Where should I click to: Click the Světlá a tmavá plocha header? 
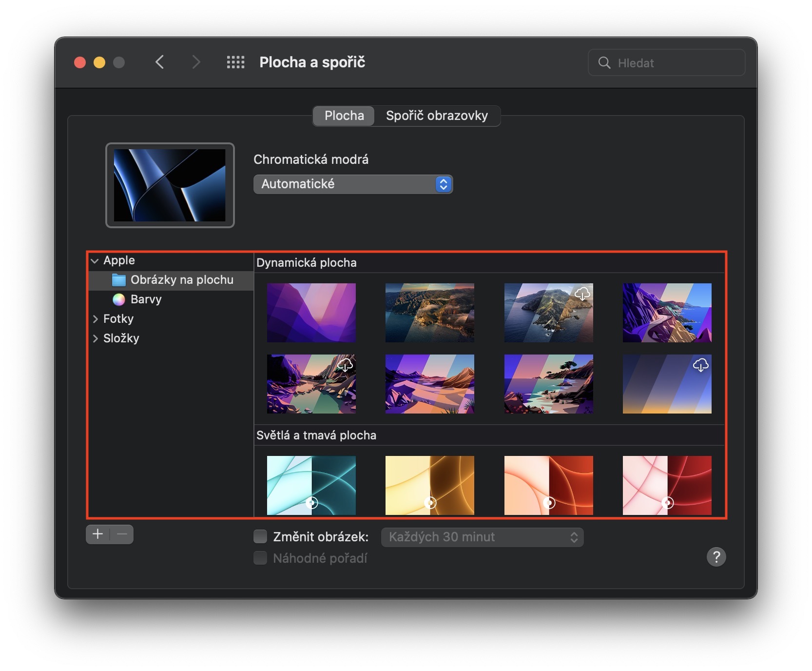tap(316, 435)
